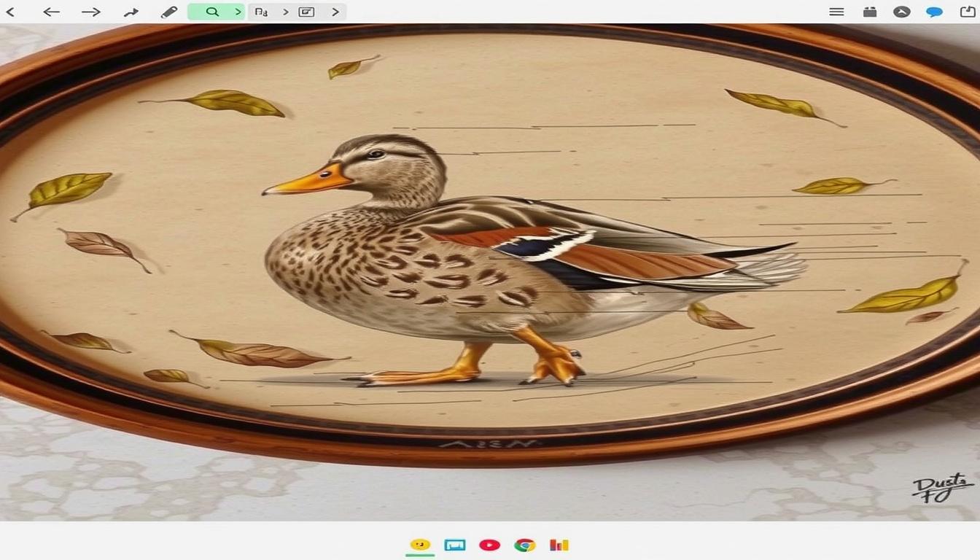Screen dimensions: 980x560
Task: Click the dark briefcase toolbox icon
Action: [x=870, y=12]
